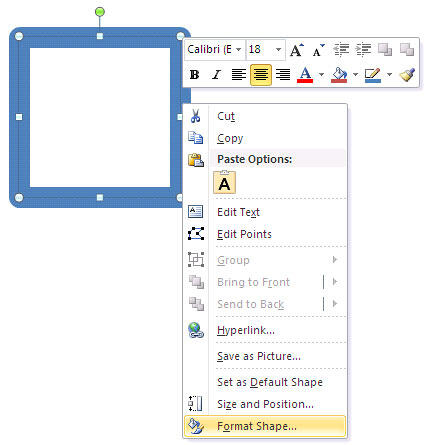The width and height of the screenshot is (424, 445).
Task: Click the bottom-middle resize handle
Action: click(x=100, y=198)
